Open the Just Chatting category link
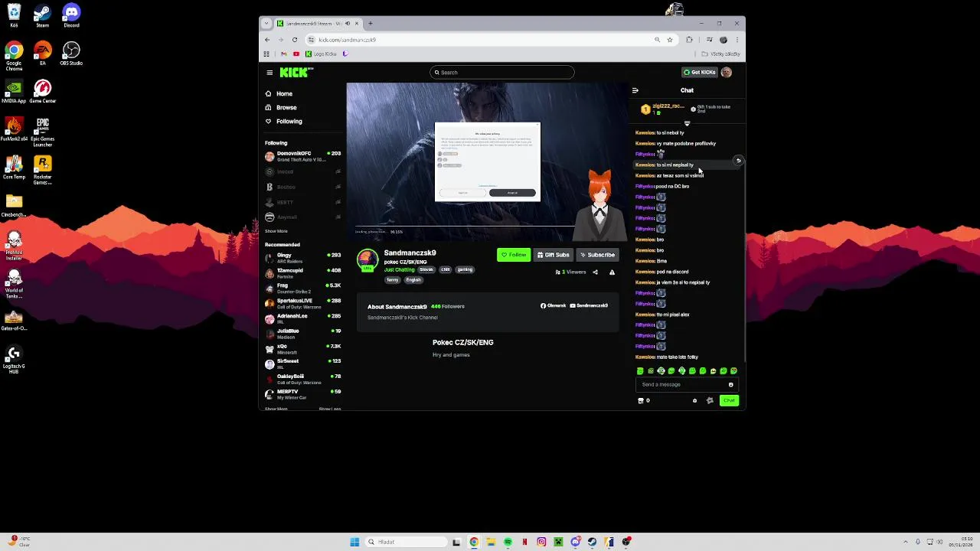The width and height of the screenshot is (980, 551). [399, 269]
